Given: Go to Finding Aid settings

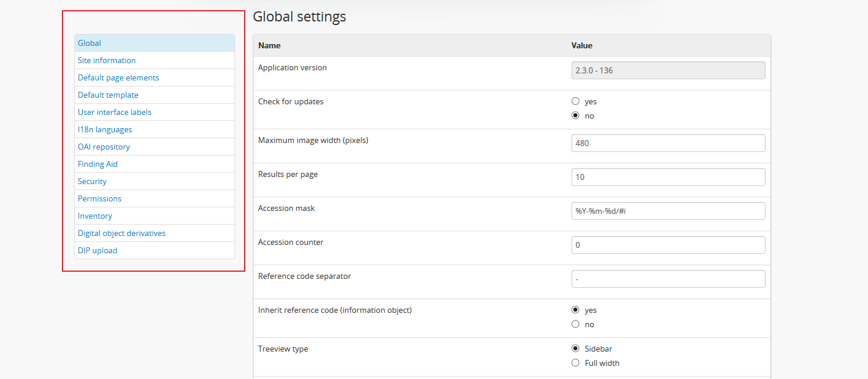Looking at the screenshot, I should [x=98, y=164].
